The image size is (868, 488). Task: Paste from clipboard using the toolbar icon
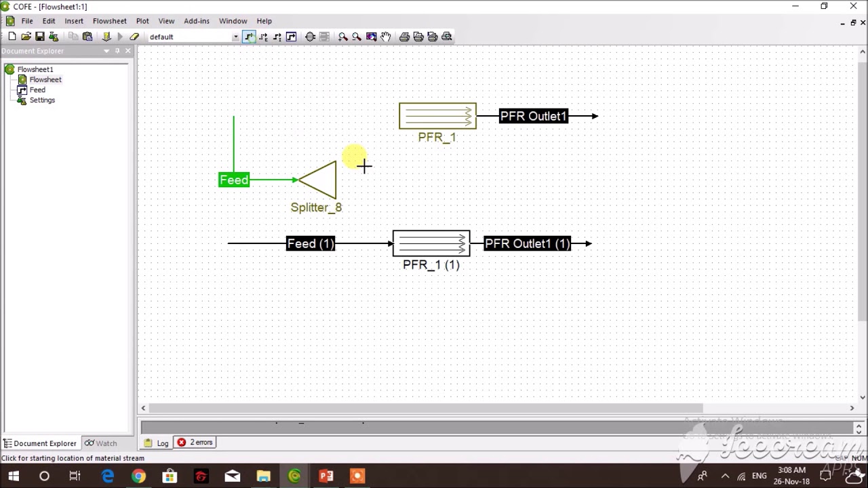click(87, 37)
